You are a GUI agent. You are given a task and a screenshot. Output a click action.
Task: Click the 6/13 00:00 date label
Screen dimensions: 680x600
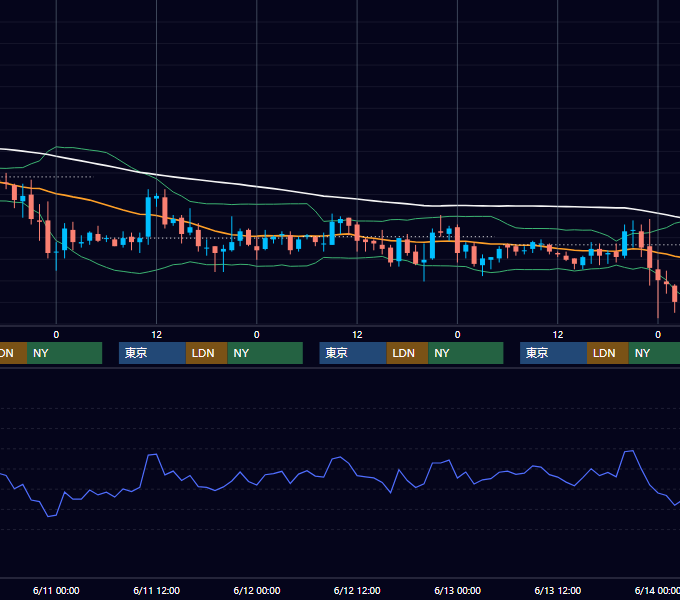pos(458,590)
